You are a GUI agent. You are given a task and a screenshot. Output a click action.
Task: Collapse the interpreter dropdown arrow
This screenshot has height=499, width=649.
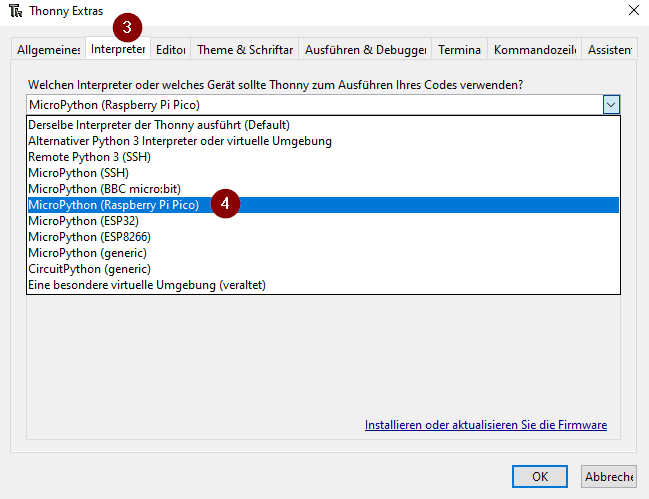tap(611, 104)
